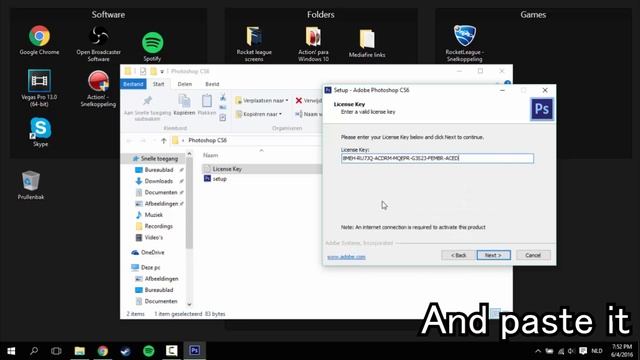Image resolution: width=640 pixels, height=360 pixels.
Task: Click the Windows Start button
Action: pyautogui.click(x=11, y=351)
